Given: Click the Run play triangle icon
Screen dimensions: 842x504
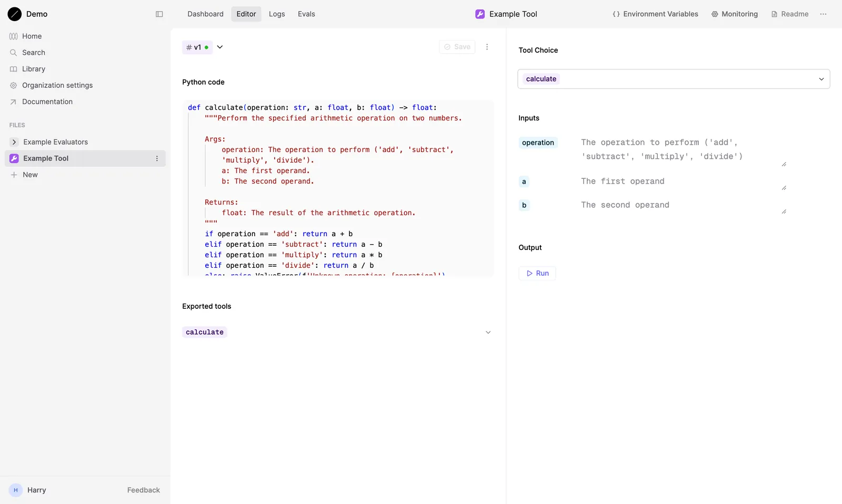Looking at the screenshot, I should pyautogui.click(x=529, y=274).
